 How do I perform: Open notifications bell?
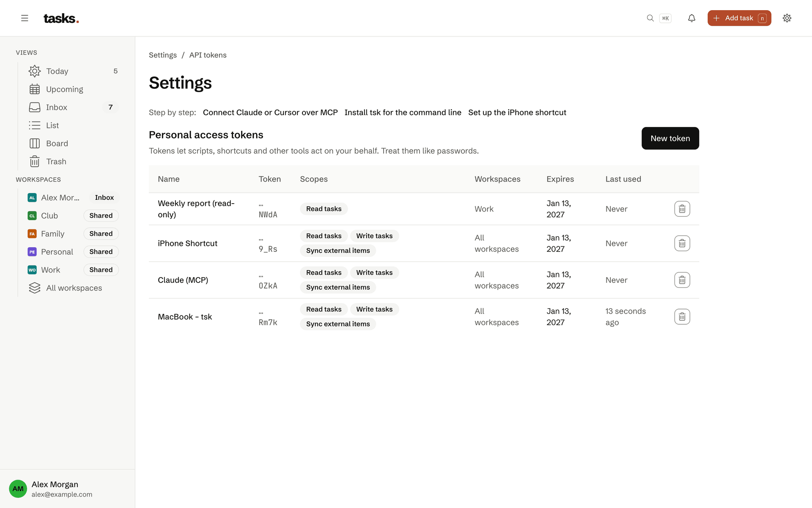pyautogui.click(x=691, y=18)
